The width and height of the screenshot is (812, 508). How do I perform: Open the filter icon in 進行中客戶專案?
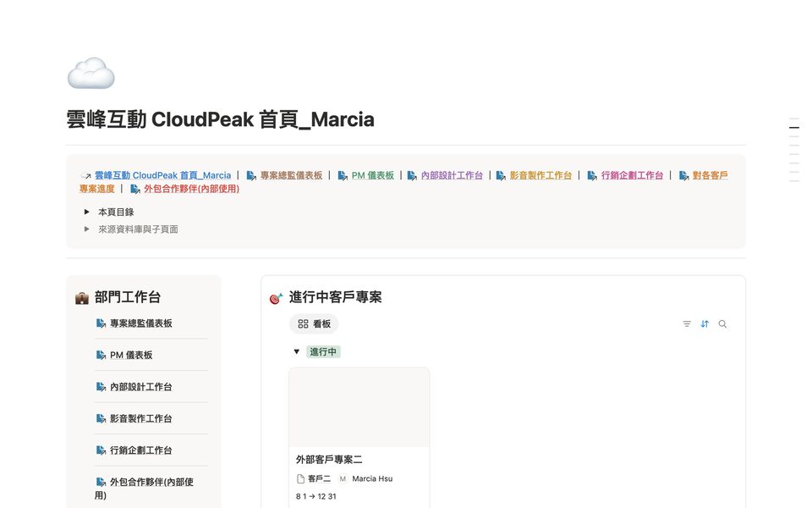(687, 324)
